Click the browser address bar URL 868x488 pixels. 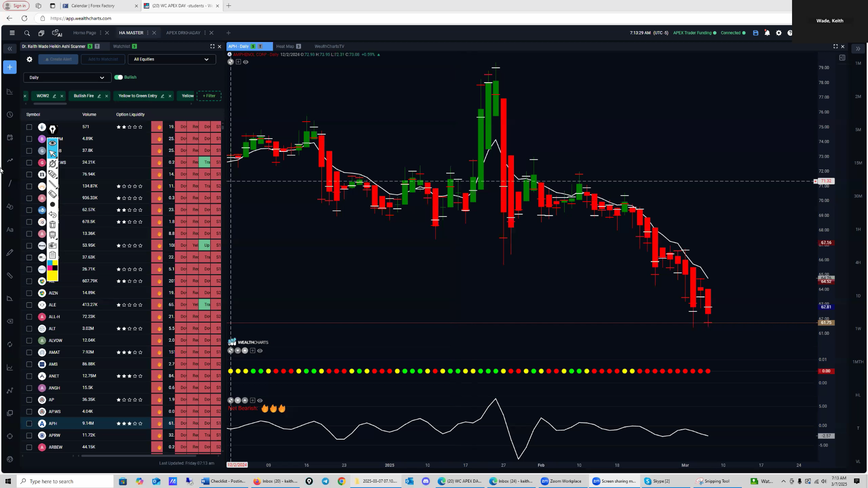pos(81,19)
